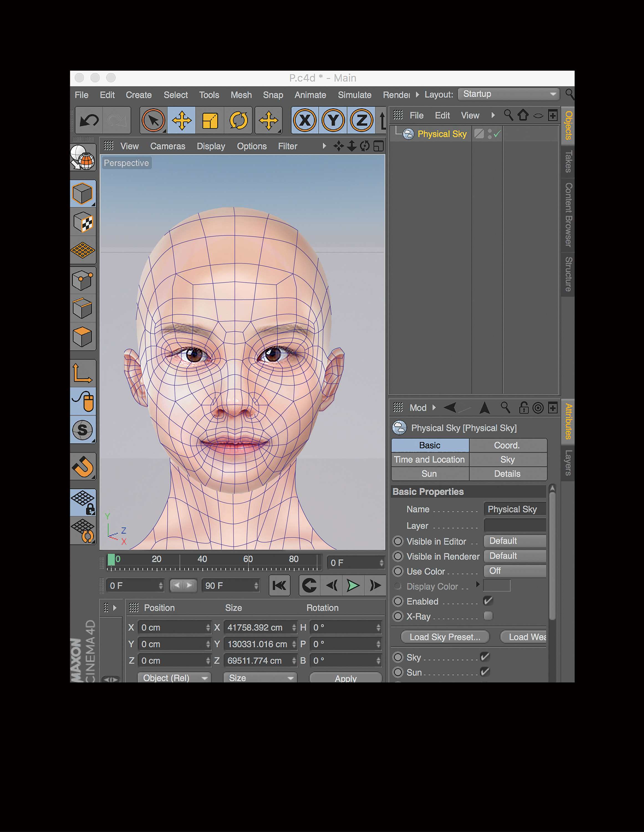
Task: Click viewport orbit icon
Action: (365, 146)
